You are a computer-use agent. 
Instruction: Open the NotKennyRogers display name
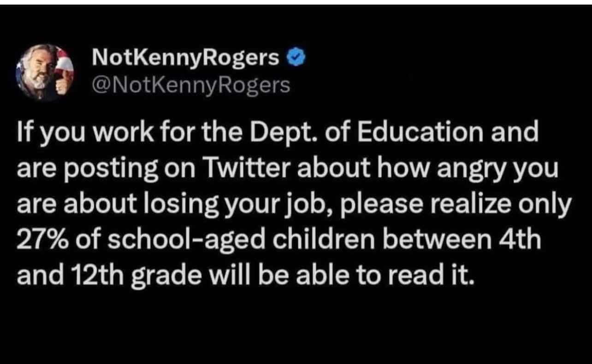(186, 58)
